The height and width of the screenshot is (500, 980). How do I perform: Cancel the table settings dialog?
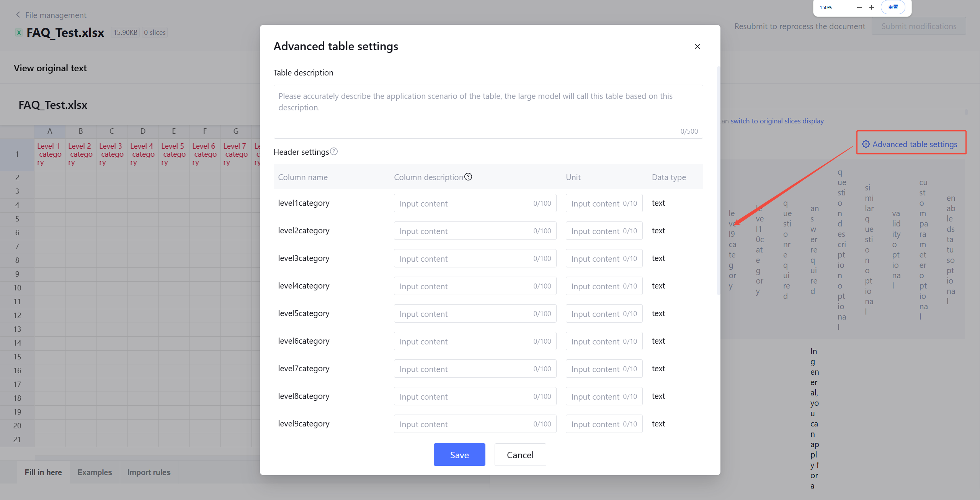pos(520,455)
